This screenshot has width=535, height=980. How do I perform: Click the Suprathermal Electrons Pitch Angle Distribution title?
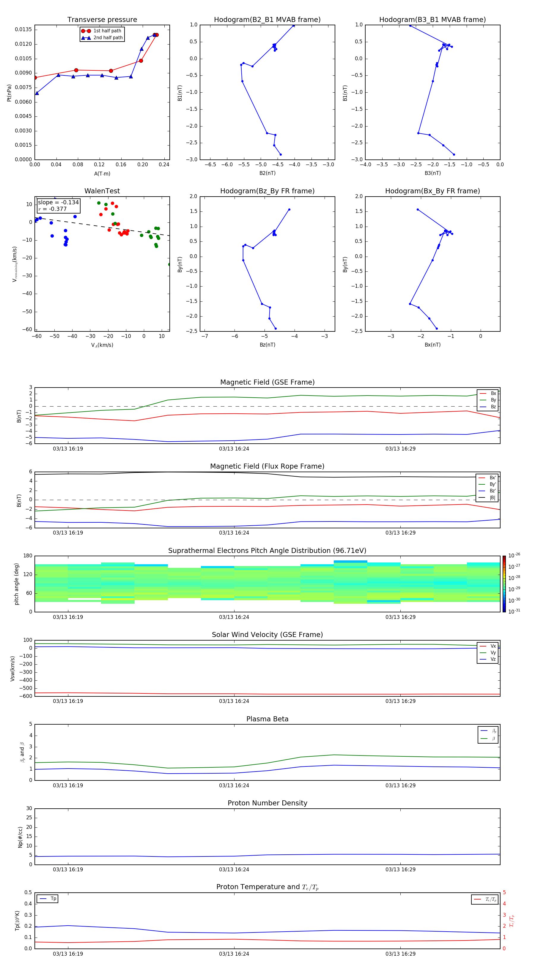pyautogui.click(x=267, y=551)
